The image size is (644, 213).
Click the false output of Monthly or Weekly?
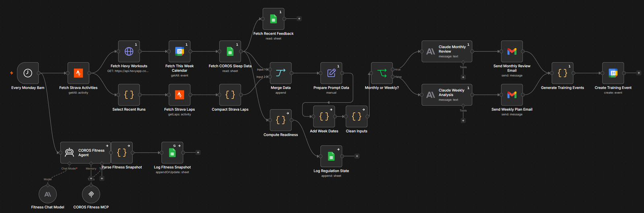point(393,77)
